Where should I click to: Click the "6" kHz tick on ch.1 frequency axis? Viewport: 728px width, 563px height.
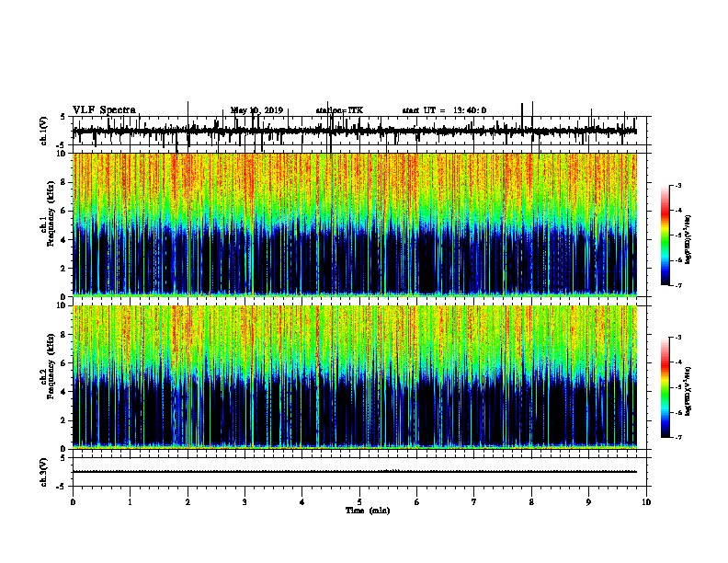[64, 212]
